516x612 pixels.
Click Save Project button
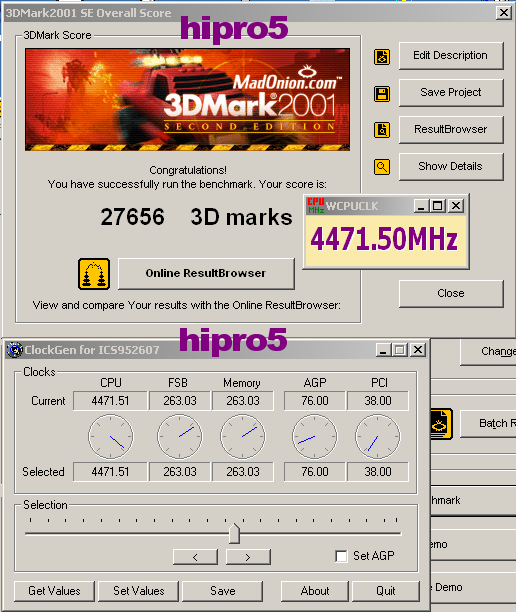click(x=451, y=93)
